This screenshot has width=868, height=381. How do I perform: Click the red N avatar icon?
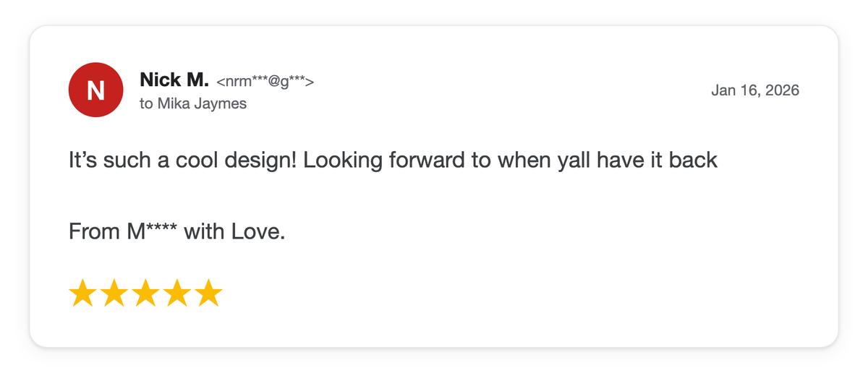pos(95,90)
